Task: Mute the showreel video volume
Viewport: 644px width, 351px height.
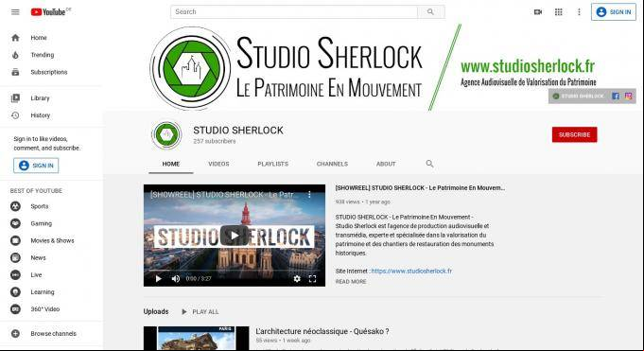Action: tap(176, 279)
